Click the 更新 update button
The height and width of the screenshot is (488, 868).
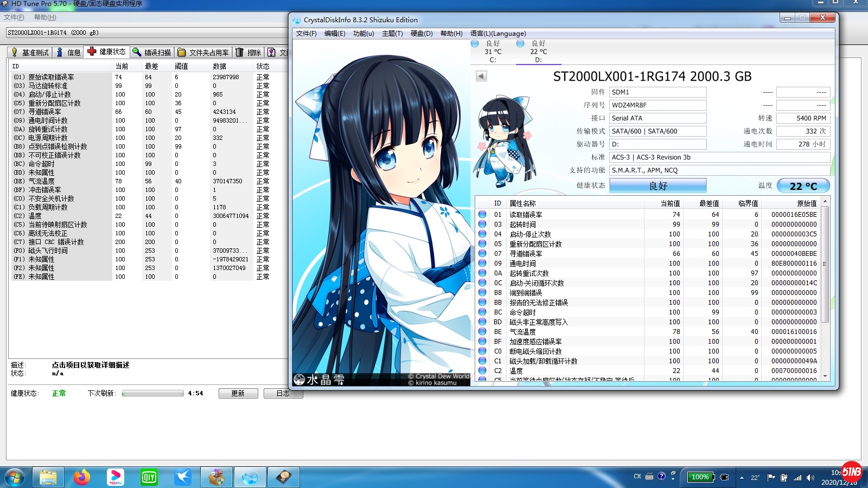coord(238,393)
